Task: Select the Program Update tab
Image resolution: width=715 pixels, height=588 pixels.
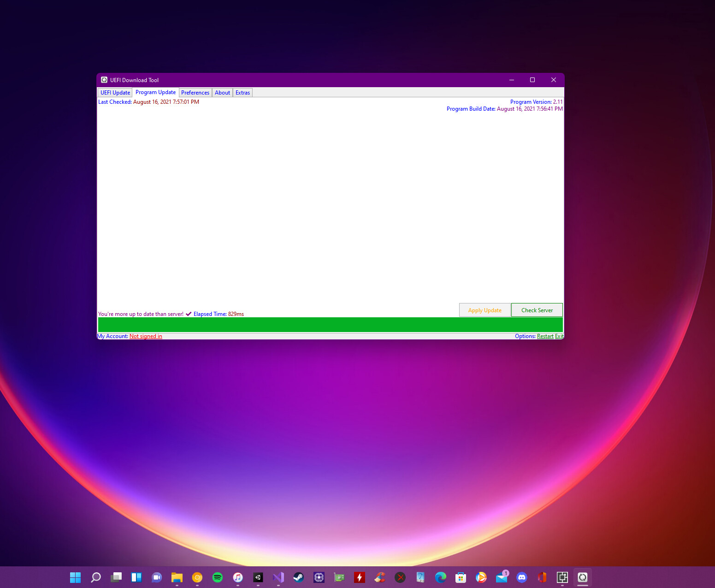Action: click(x=156, y=92)
